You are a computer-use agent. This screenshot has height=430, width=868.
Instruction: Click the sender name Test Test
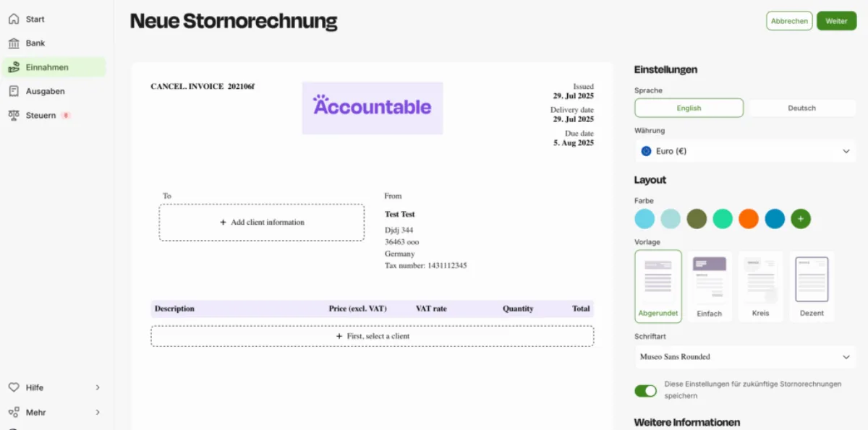click(400, 214)
